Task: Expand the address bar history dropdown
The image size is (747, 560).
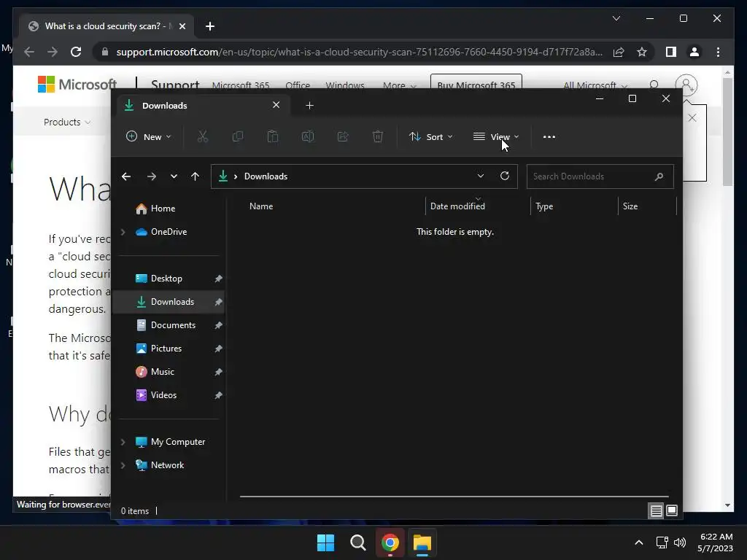Action: (x=481, y=176)
